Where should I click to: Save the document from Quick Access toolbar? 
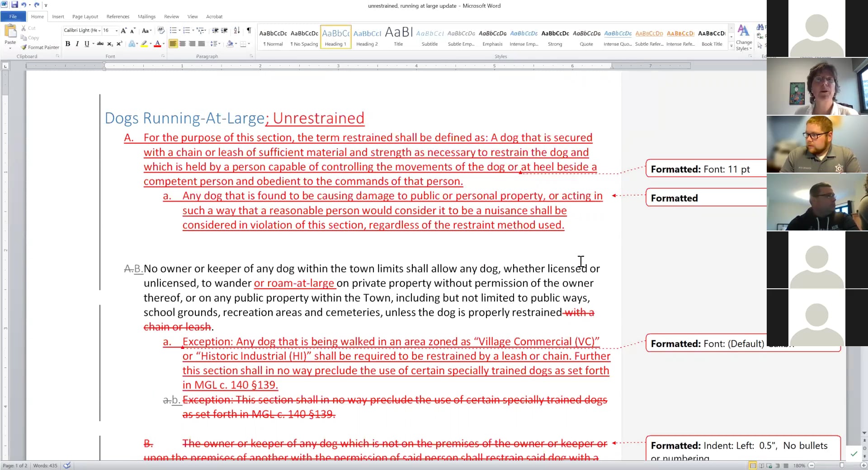point(14,5)
